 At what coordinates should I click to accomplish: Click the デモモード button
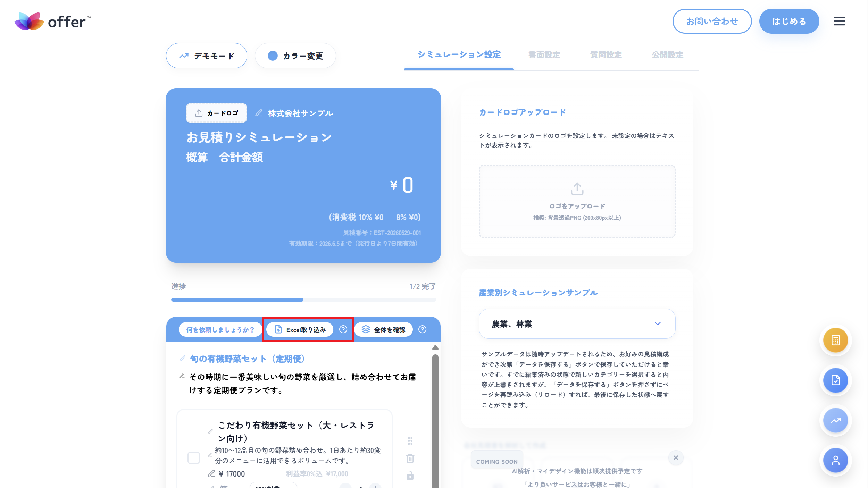tap(207, 56)
